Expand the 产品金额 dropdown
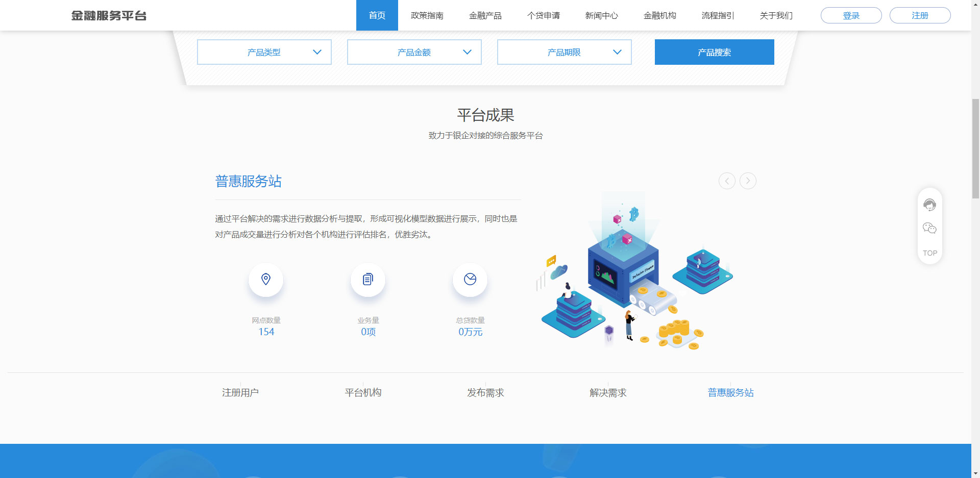This screenshot has width=980, height=478. pyautogui.click(x=414, y=52)
